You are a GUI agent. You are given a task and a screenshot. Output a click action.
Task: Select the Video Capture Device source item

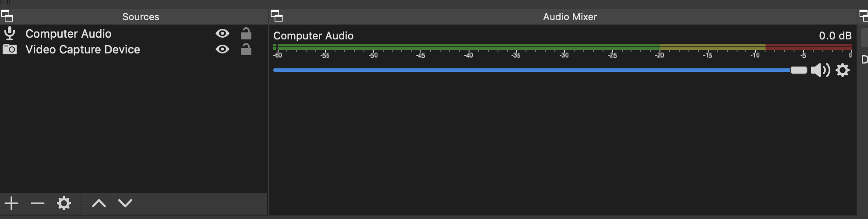(x=134, y=49)
